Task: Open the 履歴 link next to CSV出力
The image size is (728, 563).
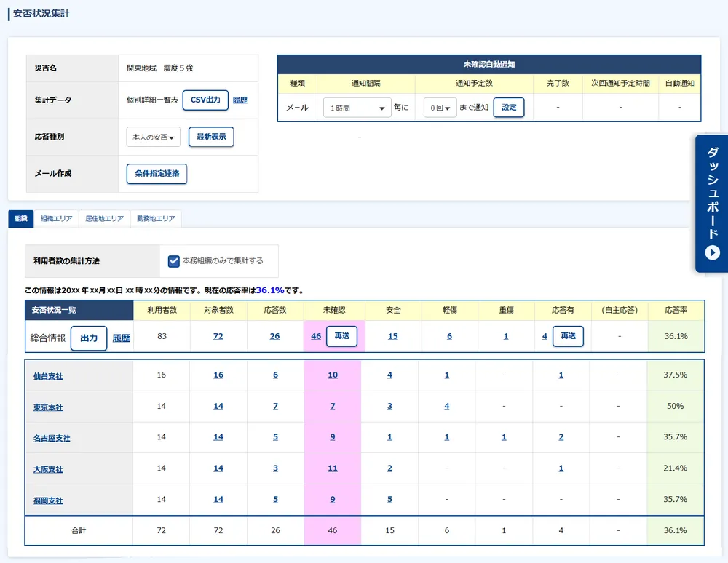Action: (x=240, y=100)
